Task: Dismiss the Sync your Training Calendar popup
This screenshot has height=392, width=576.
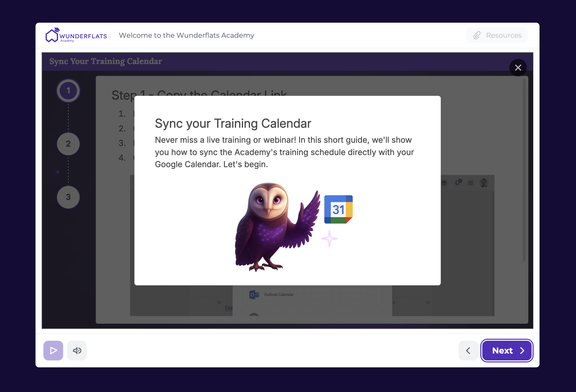Action: (518, 67)
